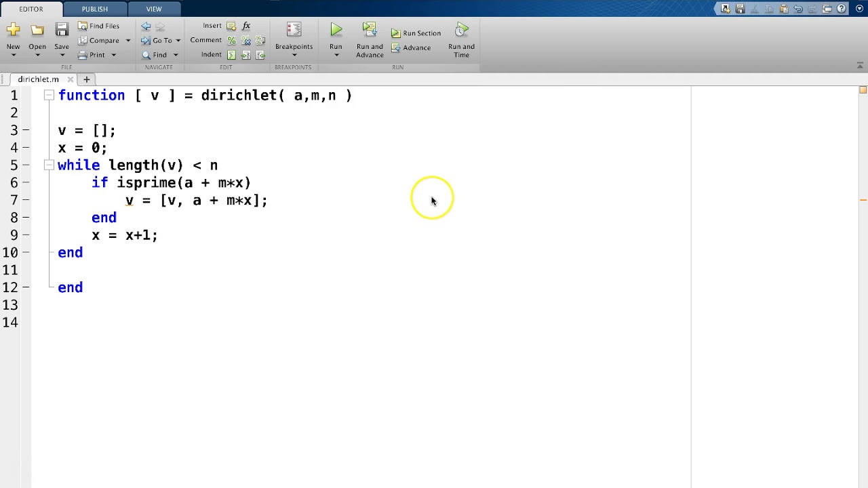Switch to the EDITOR tab
The image size is (868, 488).
point(31,9)
